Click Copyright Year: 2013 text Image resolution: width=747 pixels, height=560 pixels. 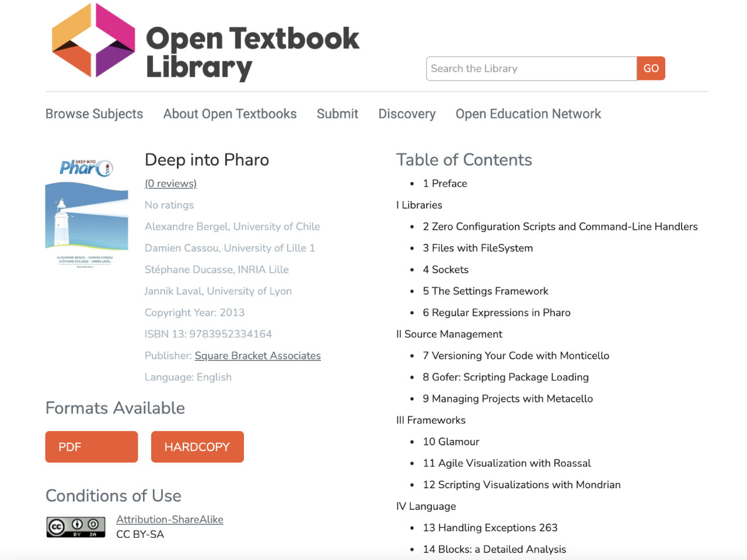coord(195,313)
